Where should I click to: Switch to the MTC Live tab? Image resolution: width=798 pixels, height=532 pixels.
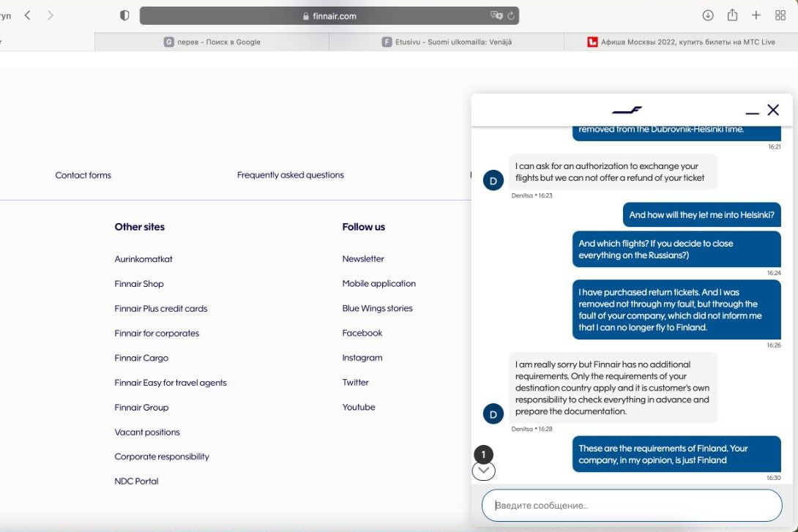[681, 42]
